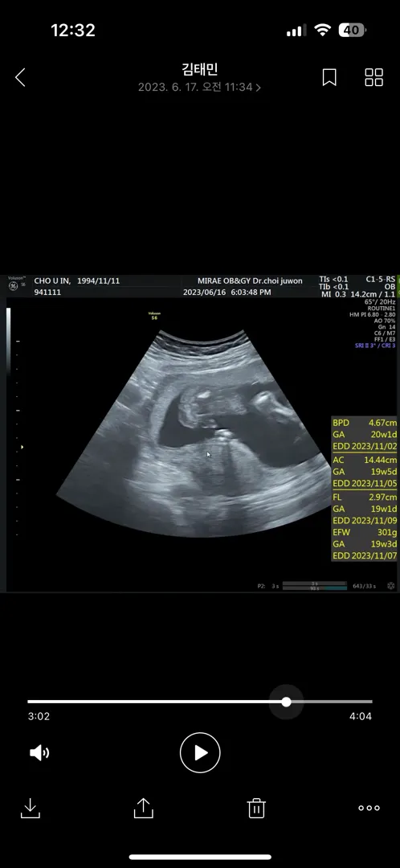Select the BPD 4.67cm measurement
The height and width of the screenshot is (868, 400).
pyautogui.click(x=365, y=423)
